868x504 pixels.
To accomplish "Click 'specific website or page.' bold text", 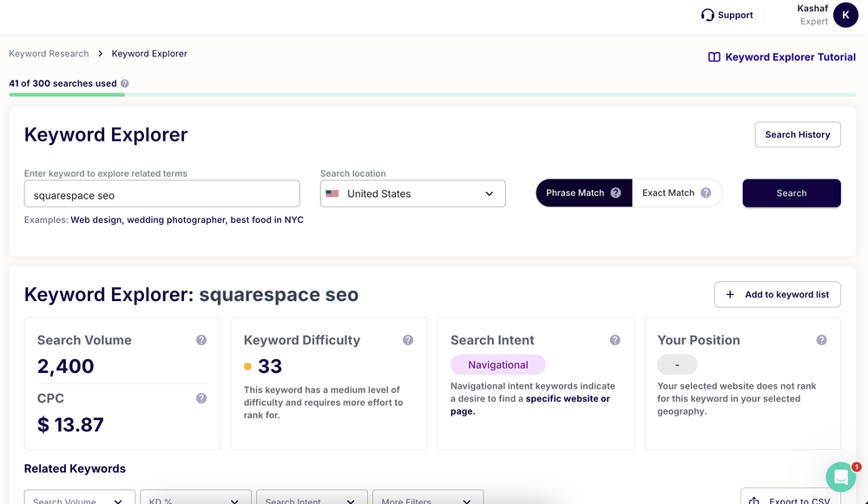I will (530, 405).
